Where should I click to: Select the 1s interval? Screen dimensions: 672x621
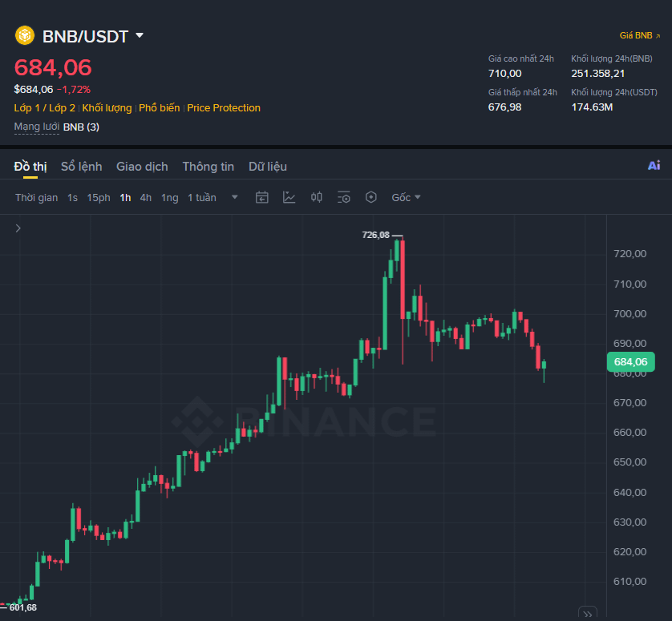click(x=72, y=198)
